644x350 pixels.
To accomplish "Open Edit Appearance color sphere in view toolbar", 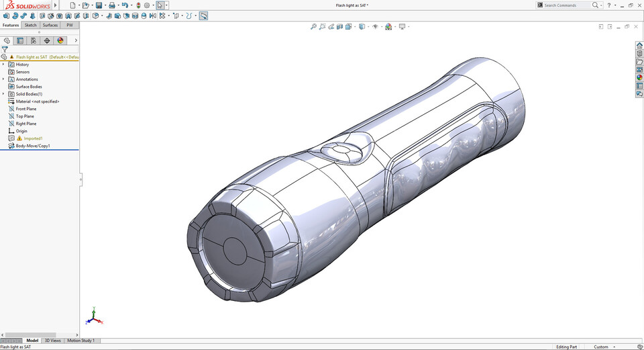I will click(x=388, y=27).
